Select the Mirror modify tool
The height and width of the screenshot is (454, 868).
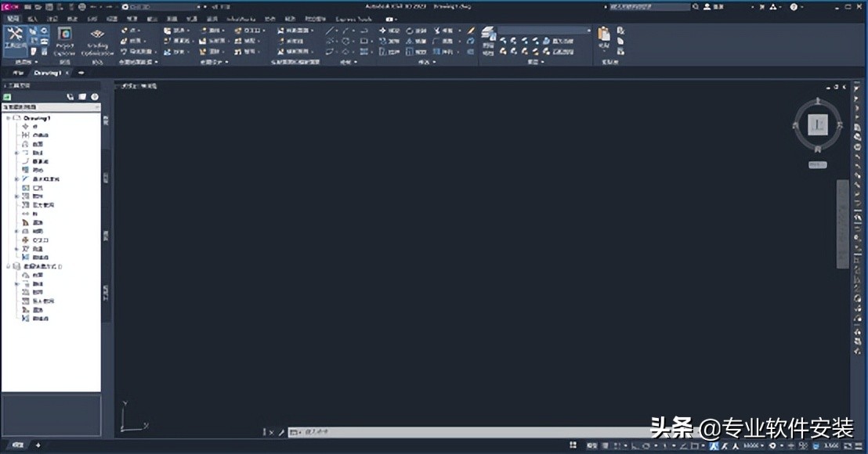click(x=416, y=41)
